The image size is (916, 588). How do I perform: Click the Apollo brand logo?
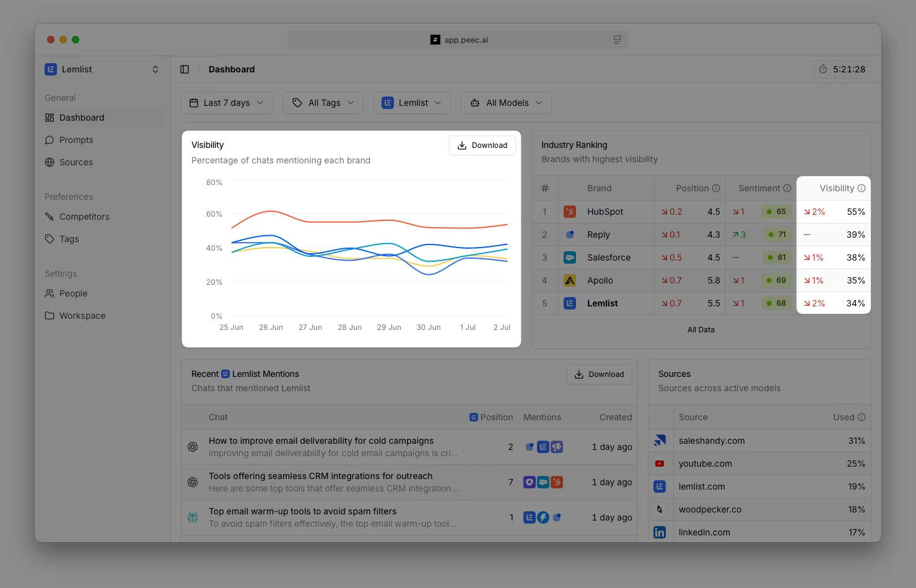coord(570,280)
